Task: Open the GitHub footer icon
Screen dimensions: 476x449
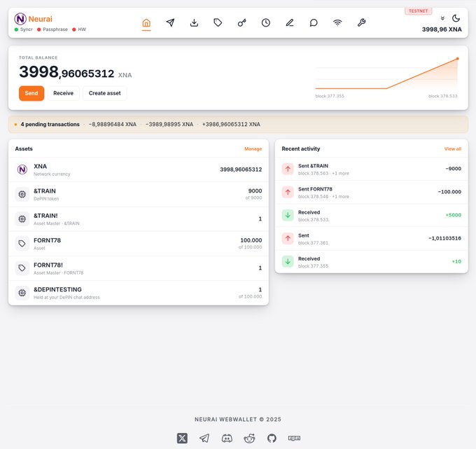Action: [272, 438]
